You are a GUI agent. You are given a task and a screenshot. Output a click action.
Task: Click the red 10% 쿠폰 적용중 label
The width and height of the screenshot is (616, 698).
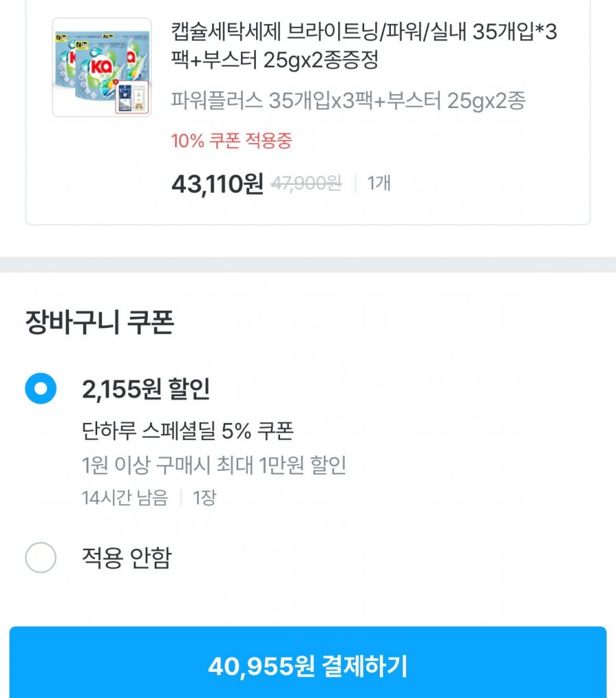click(231, 142)
